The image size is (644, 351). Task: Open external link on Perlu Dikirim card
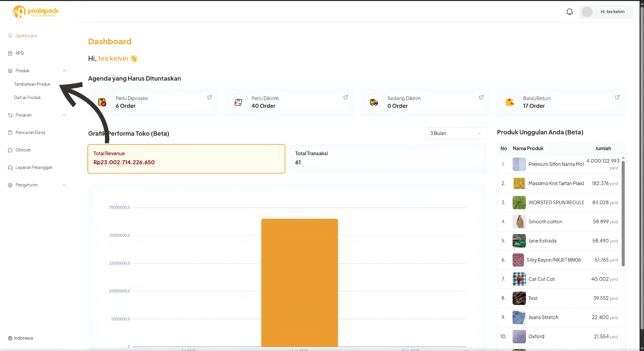tap(345, 97)
